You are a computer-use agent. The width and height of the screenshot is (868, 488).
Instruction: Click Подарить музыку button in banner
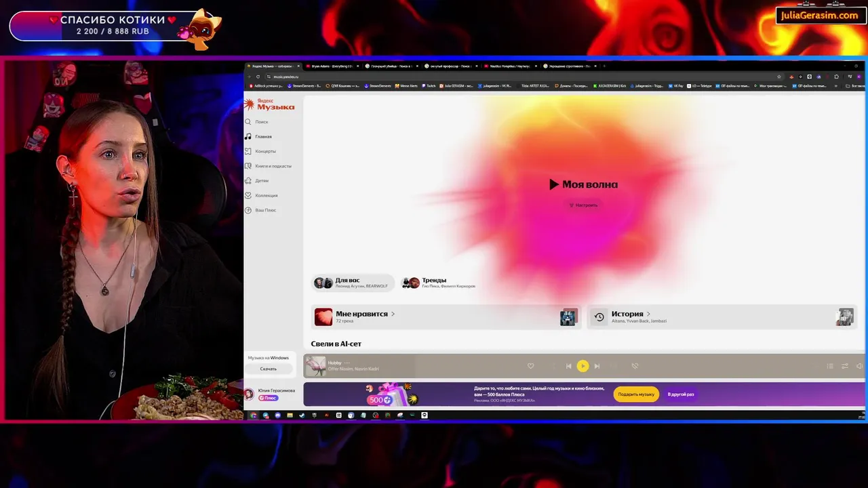click(636, 394)
